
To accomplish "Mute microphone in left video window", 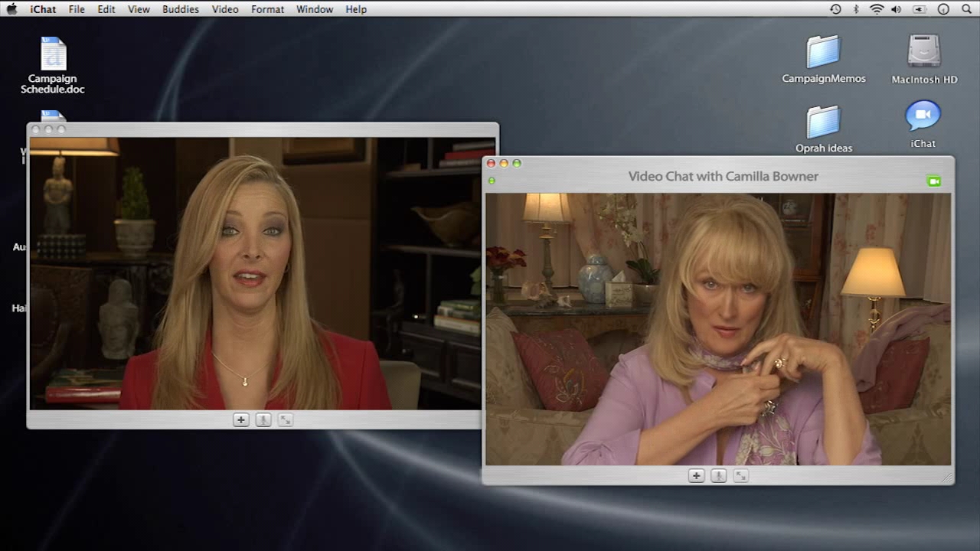I will tap(263, 419).
